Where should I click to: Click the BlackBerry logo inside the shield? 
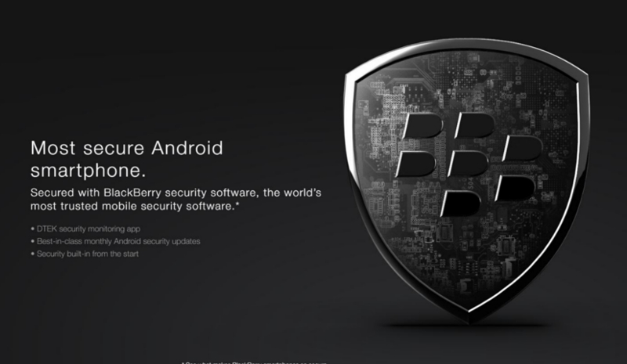click(469, 164)
